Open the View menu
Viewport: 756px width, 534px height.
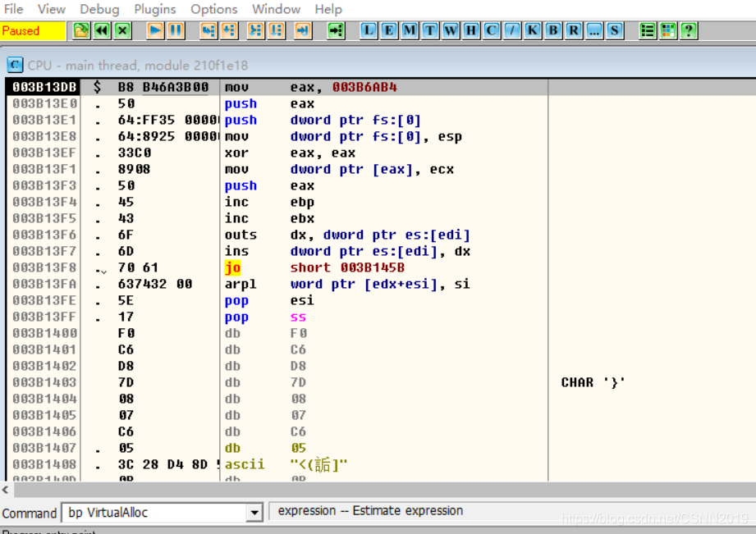pos(51,9)
